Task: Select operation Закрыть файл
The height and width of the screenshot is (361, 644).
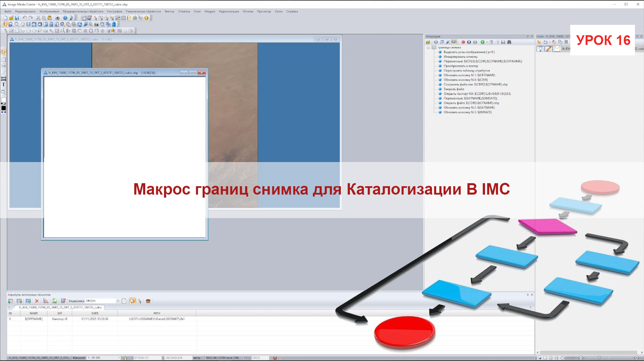Action: click(x=454, y=89)
